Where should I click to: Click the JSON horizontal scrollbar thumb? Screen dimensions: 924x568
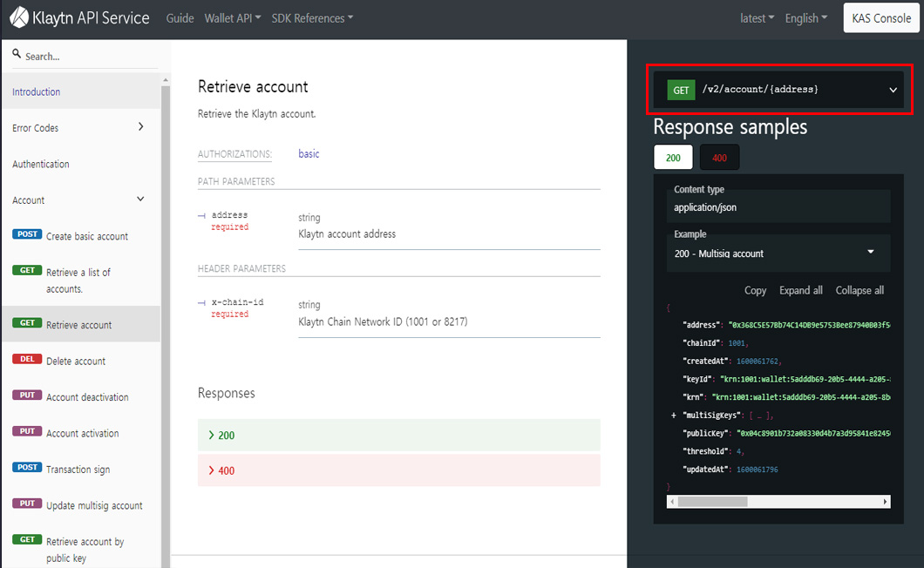click(712, 502)
